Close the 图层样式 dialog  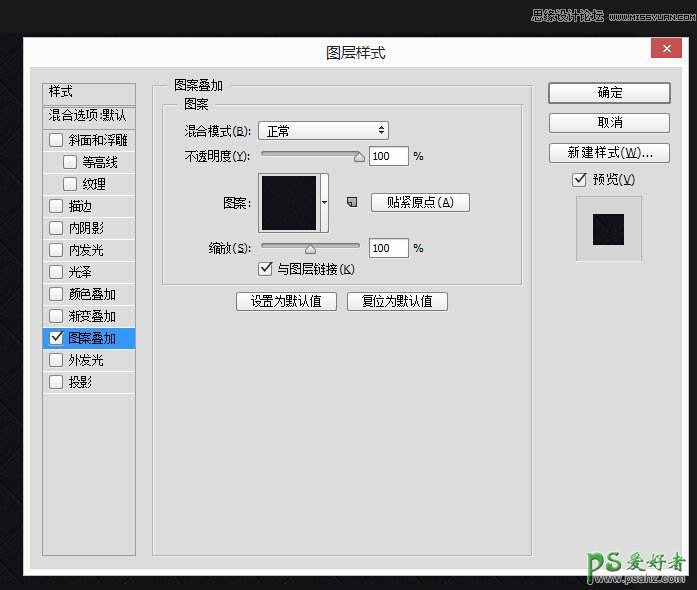pos(665,49)
